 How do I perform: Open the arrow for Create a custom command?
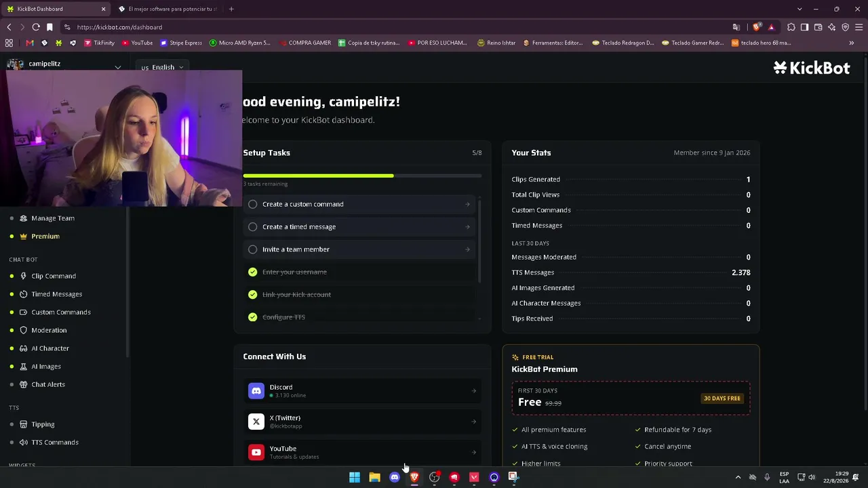click(467, 205)
